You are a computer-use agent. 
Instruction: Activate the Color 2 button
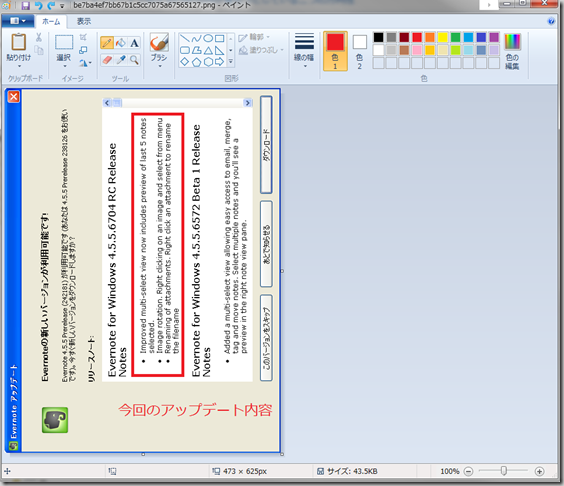359,51
